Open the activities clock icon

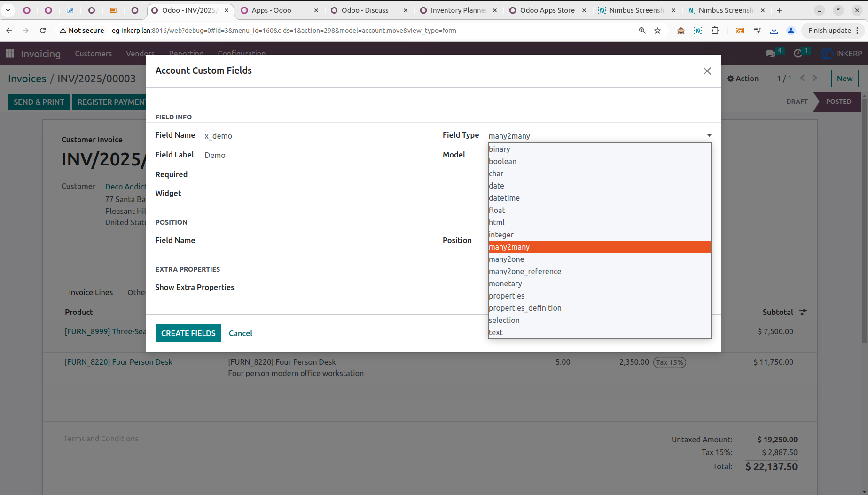[798, 54]
